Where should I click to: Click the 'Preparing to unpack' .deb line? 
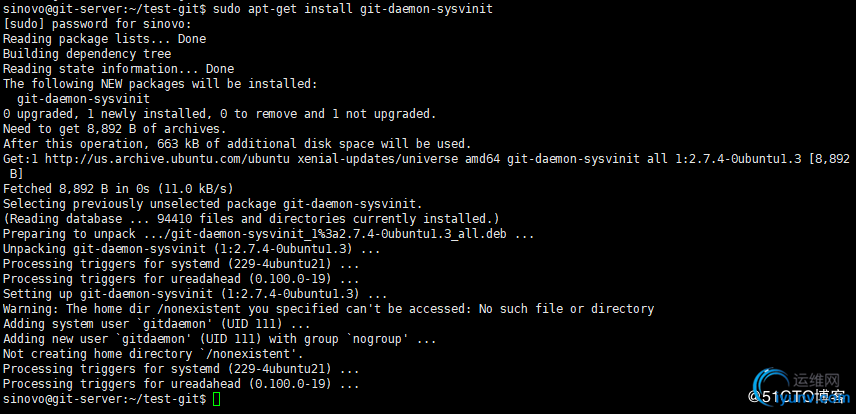268,233
